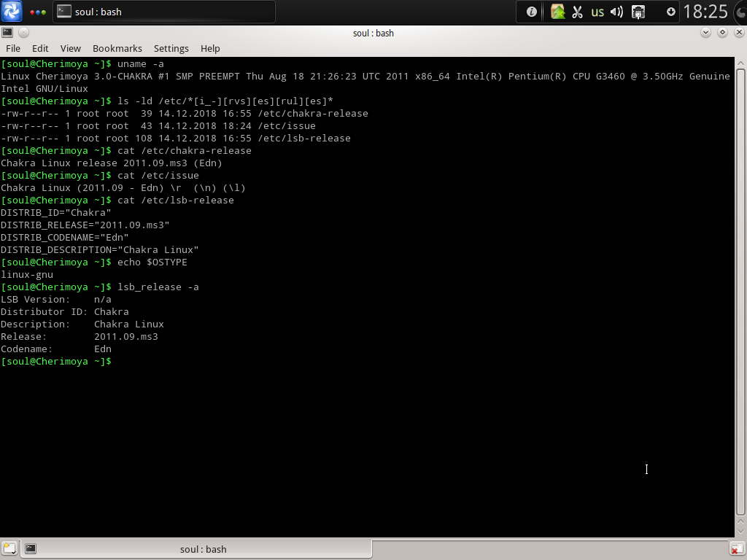
Task: Open the View menu
Action: (71, 49)
